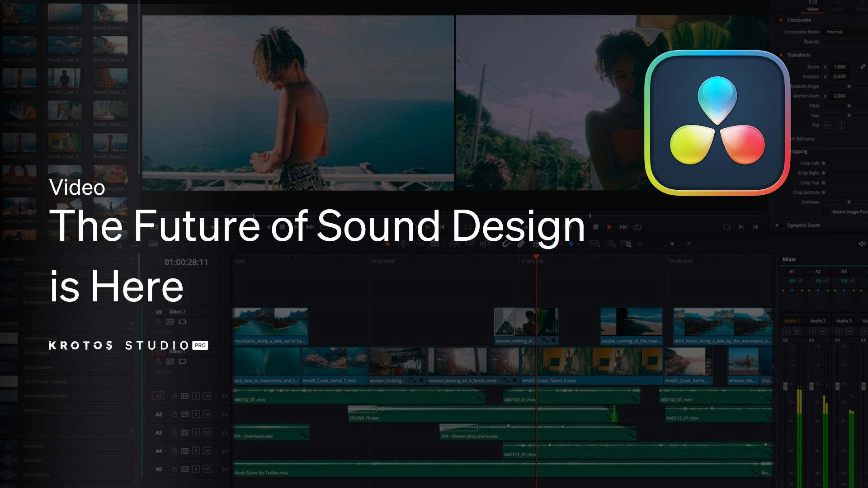Lock the A2 audio track
Image resolution: width=868 pixels, height=488 pixels.
[174, 414]
